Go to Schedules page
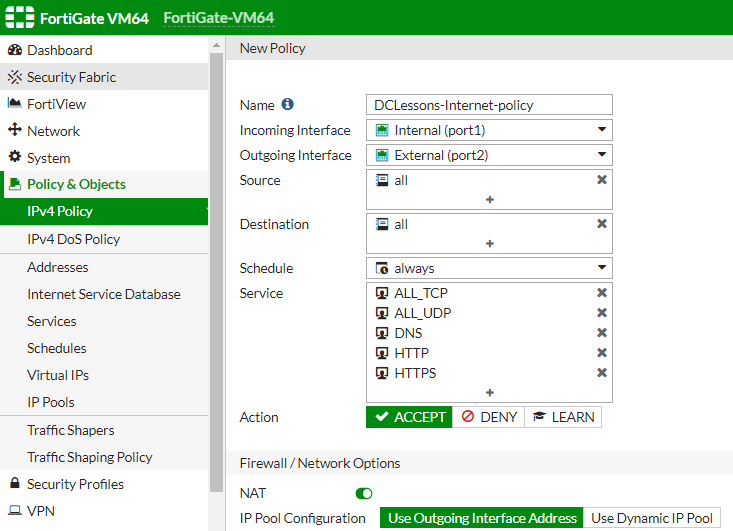Image resolution: width=733 pixels, height=531 pixels. coord(104,348)
